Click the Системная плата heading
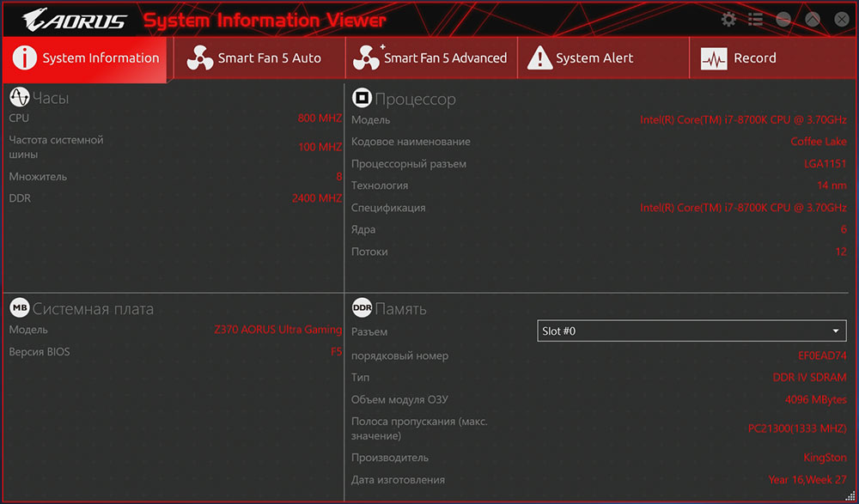This screenshot has height=504, width=859. pyautogui.click(x=93, y=309)
